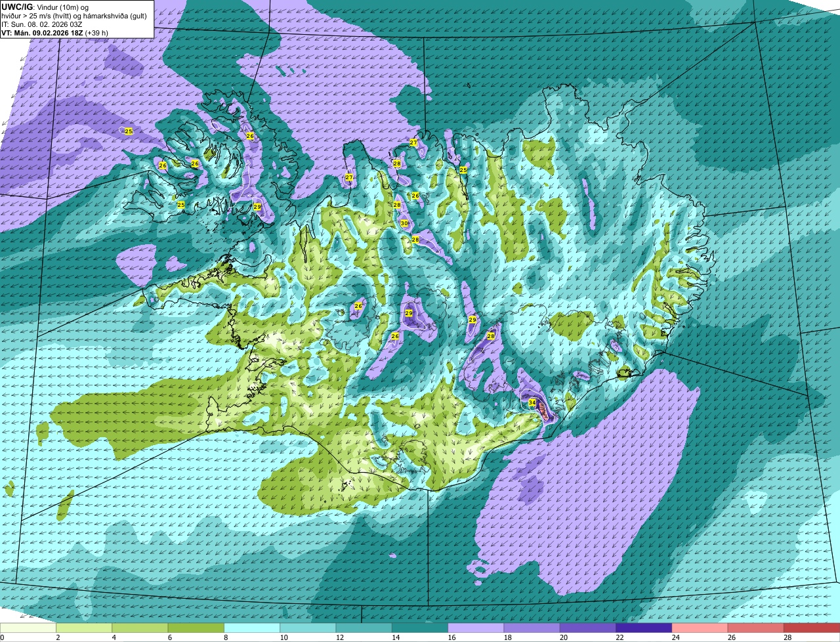Select the pale cyan 8–10 legend swatch
This screenshot has width=840, height=642.
(253, 628)
